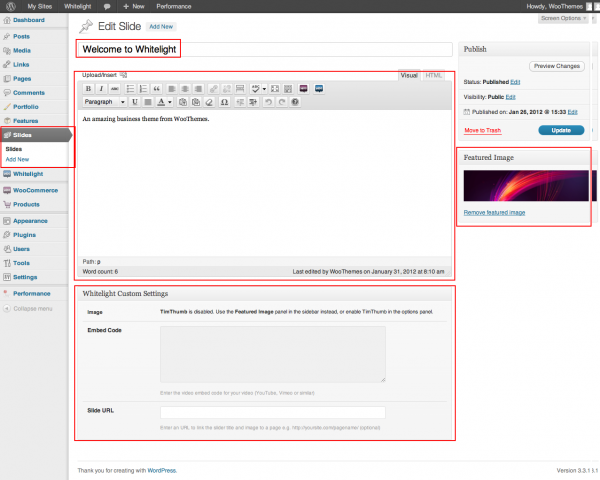Align text right
600x480 pixels.
pyautogui.click(x=198, y=89)
